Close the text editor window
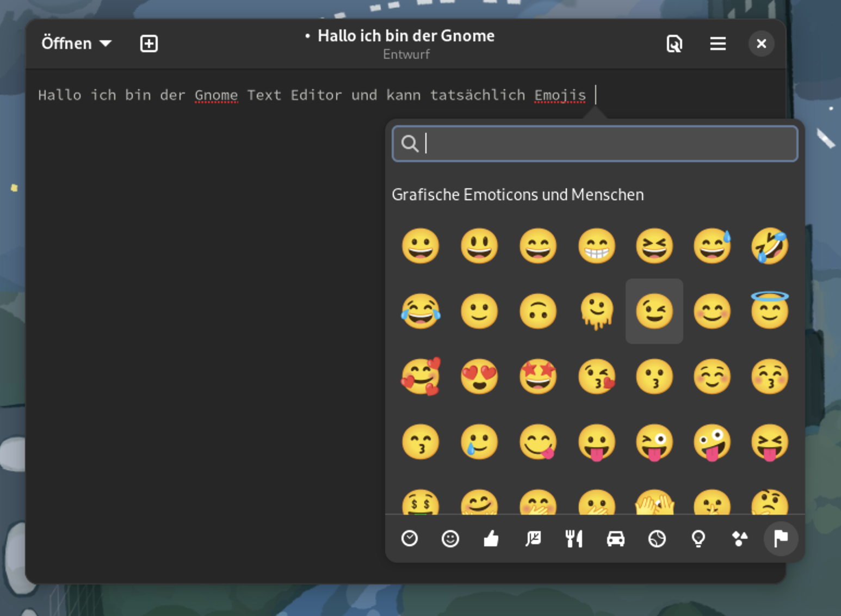Image resolution: width=841 pixels, height=616 pixels. 762,44
